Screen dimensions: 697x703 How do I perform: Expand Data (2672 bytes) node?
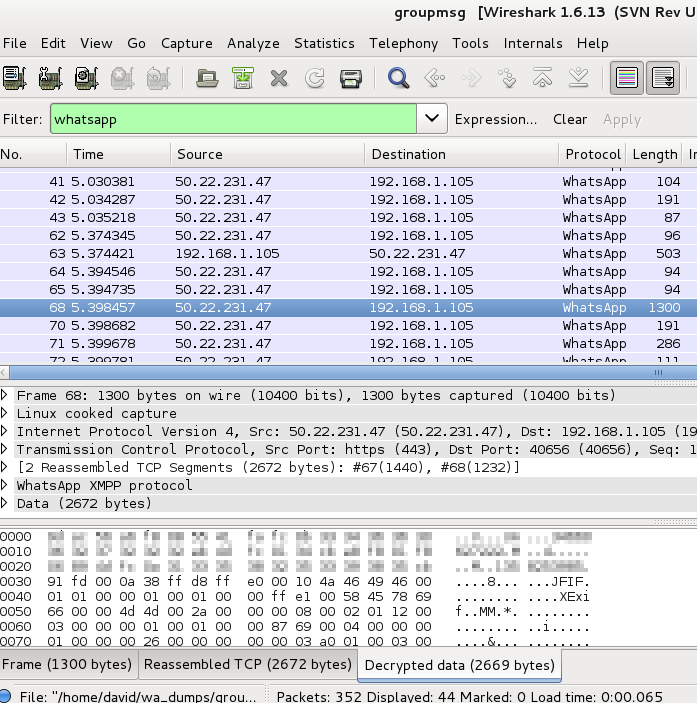[x=4, y=503]
